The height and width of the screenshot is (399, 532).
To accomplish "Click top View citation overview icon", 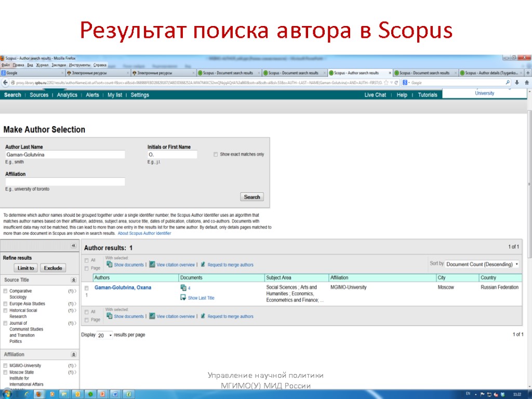I will tap(152, 264).
